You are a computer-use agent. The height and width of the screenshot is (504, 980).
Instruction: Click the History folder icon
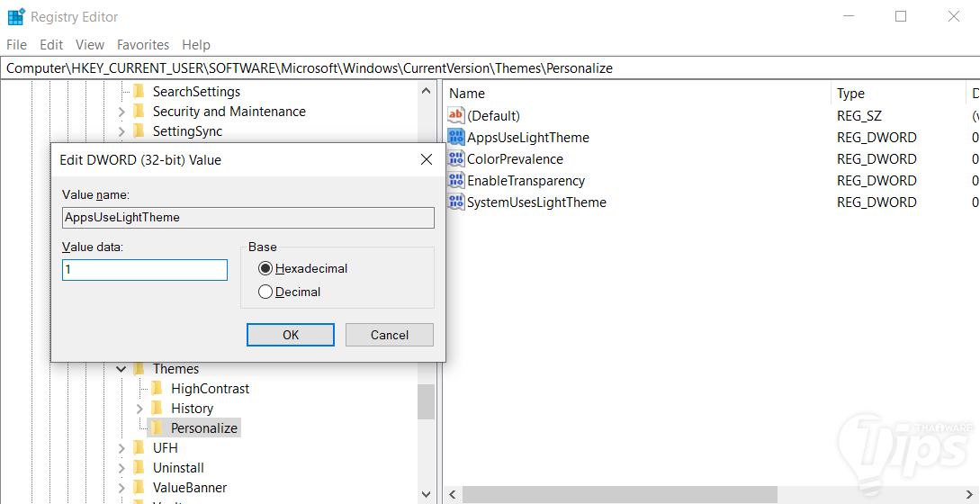click(157, 409)
